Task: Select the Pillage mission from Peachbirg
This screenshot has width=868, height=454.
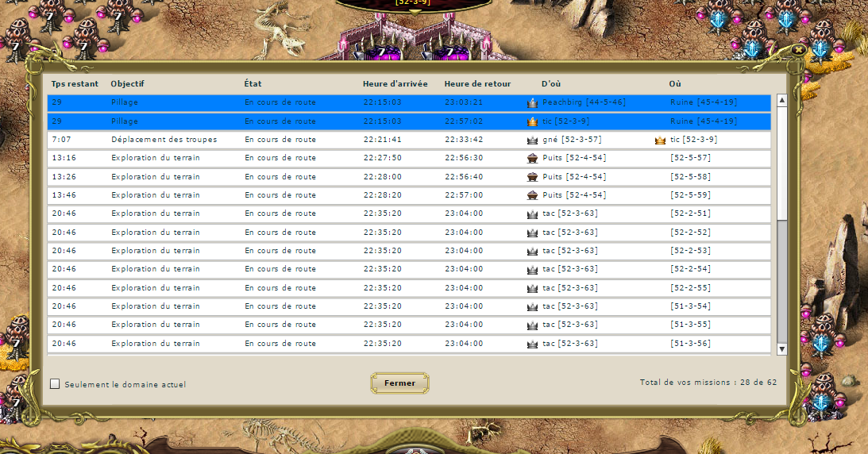Action: coord(409,102)
